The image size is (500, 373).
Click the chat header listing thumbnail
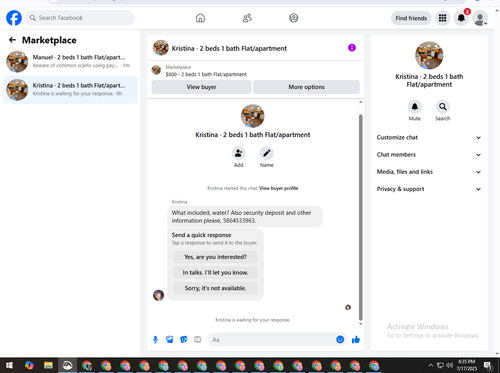pyautogui.click(x=161, y=48)
